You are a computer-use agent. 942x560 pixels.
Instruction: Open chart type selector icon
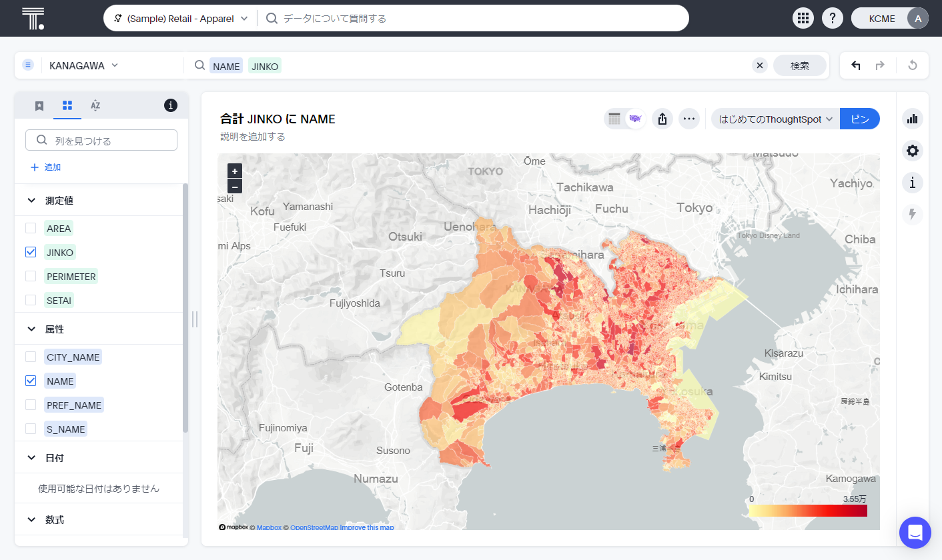point(912,119)
